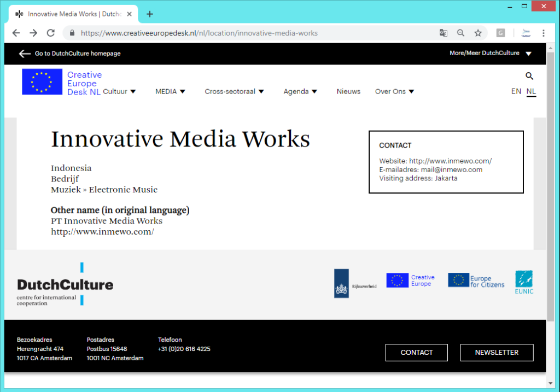Click the page vertical scrollbar thumb
Viewport: 560px width, 392px height.
point(550,186)
